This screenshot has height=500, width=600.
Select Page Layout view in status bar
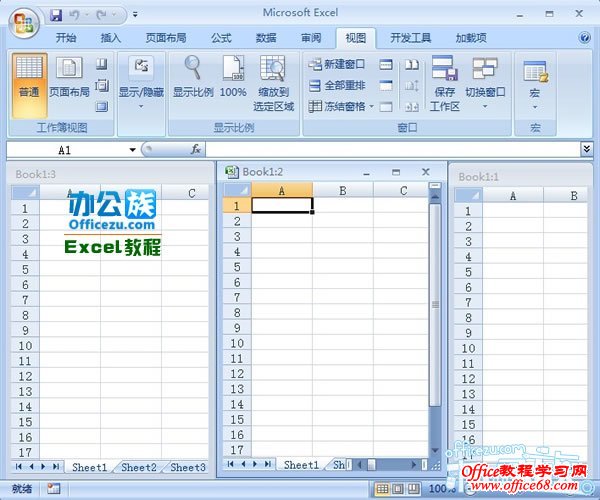pos(398,489)
